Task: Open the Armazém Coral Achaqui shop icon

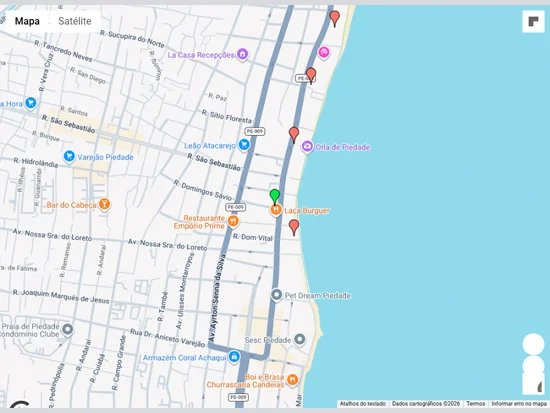Action: click(x=234, y=357)
